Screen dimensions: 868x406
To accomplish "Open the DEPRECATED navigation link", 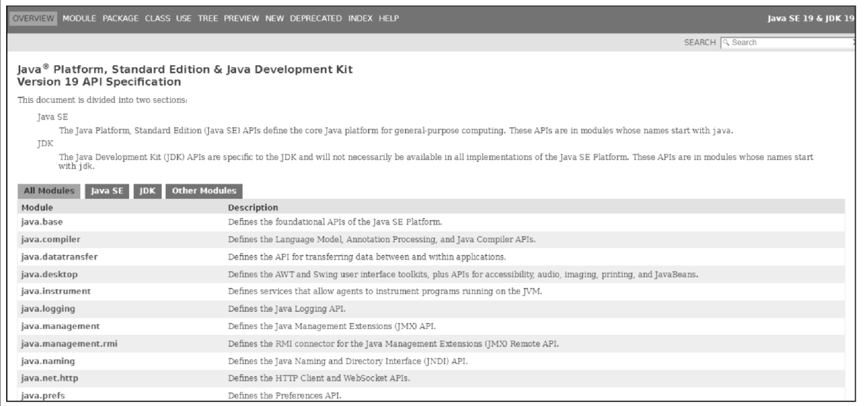I will pyautogui.click(x=316, y=18).
